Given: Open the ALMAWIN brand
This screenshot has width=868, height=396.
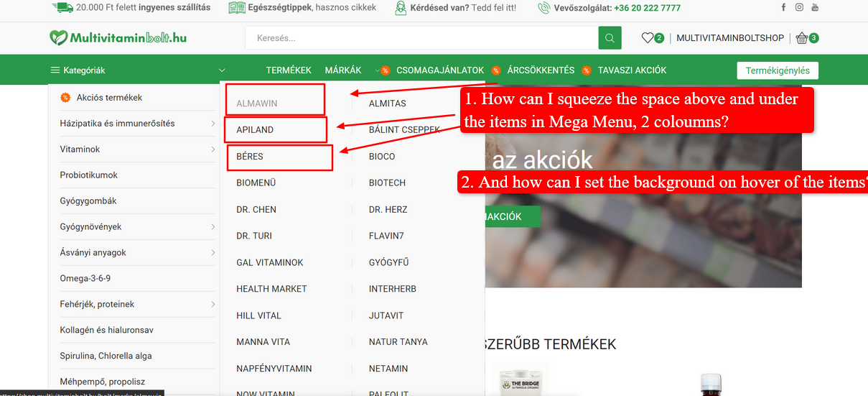Looking at the screenshot, I should point(257,103).
